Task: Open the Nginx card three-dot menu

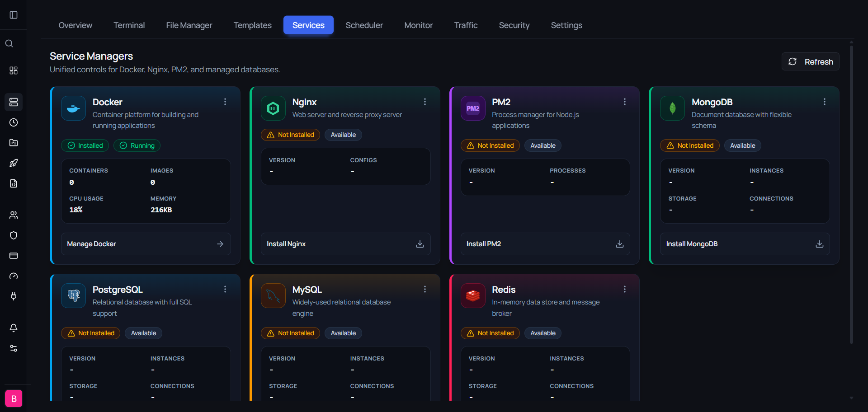Action: click(425, 102)
